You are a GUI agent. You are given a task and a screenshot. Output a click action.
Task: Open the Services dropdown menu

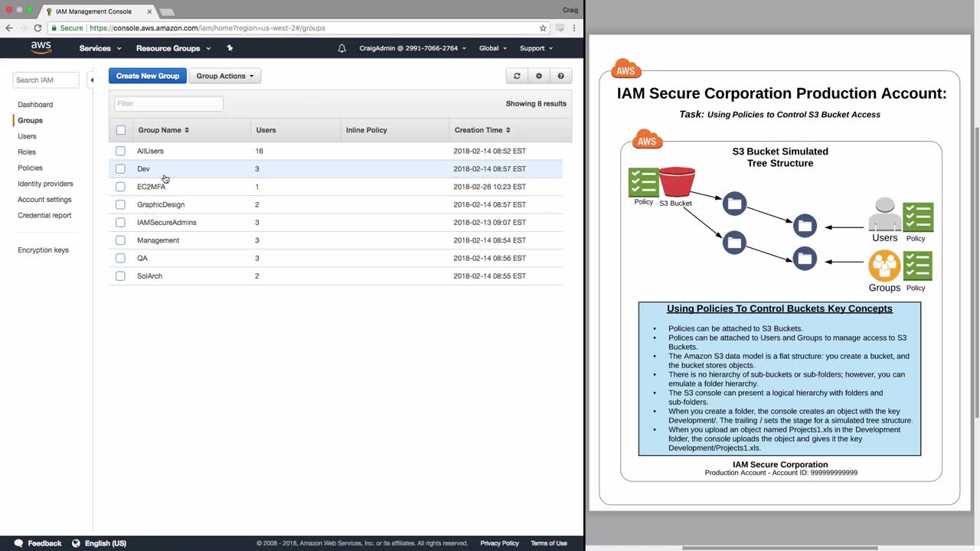(100, 48)
